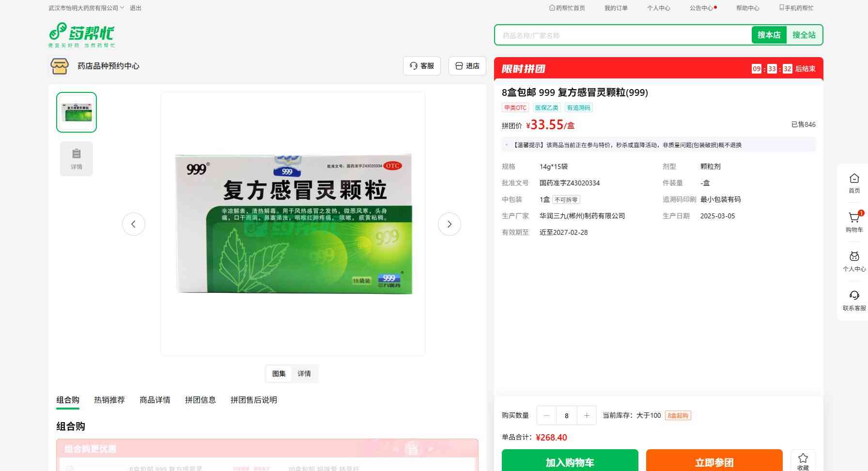Screen dimensions: 868x471
Task: Show next product image arrow
Action: tap(449, 224)
